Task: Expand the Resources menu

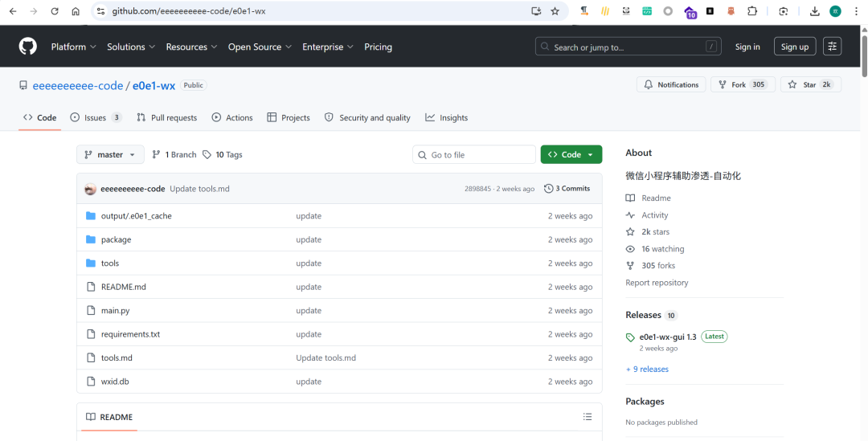Action: pyautogui.click(x=191, y=47)
